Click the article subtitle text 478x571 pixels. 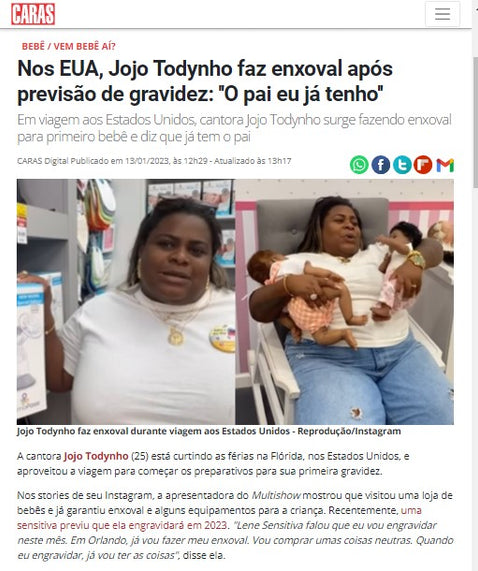pos(234,128)
